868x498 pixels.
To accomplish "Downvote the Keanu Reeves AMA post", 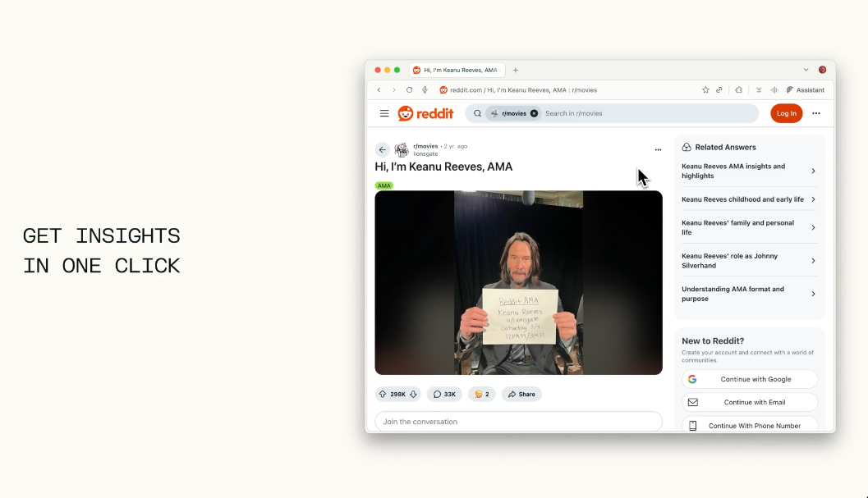I will (413, 394).
